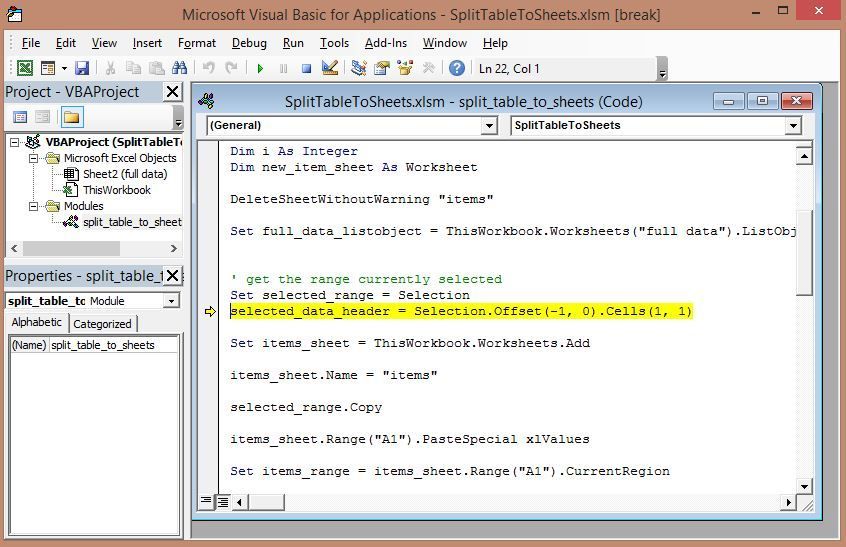This screenshot has width=846, height=547.
Task: Click project tree horizontal scroll left arrow
Action: (x=14, y=249)
